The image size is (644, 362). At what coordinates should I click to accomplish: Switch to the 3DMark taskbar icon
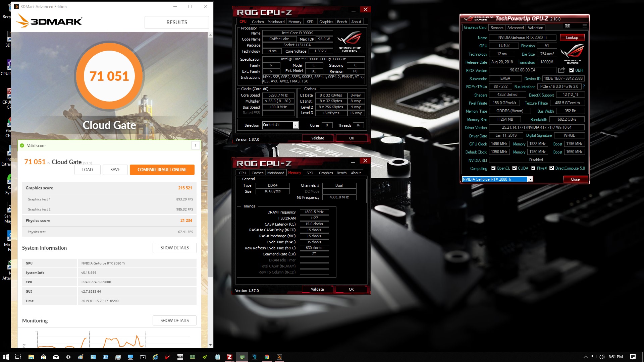click(x=279, y=357)
